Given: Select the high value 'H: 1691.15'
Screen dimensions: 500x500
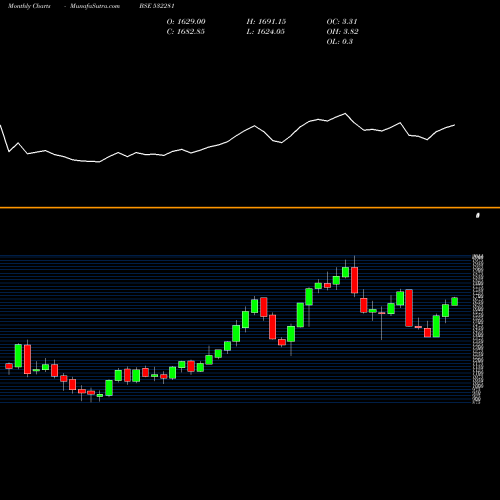Looking at the screenshot, I should [266, 22].
